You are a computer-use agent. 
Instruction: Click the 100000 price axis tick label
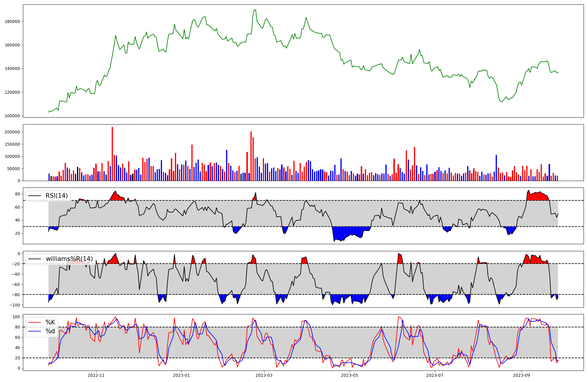pyautogui.click(x=12, y=116)
